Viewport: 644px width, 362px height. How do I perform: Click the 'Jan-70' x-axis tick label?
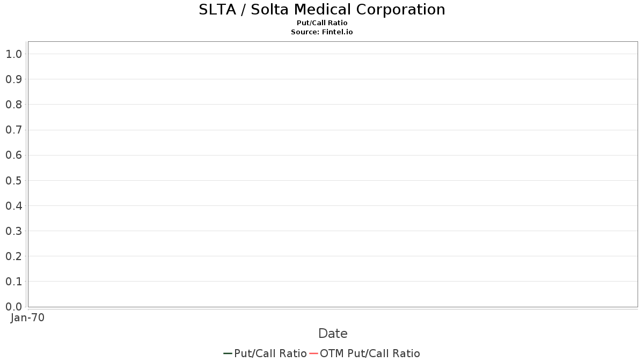(27, 317)
